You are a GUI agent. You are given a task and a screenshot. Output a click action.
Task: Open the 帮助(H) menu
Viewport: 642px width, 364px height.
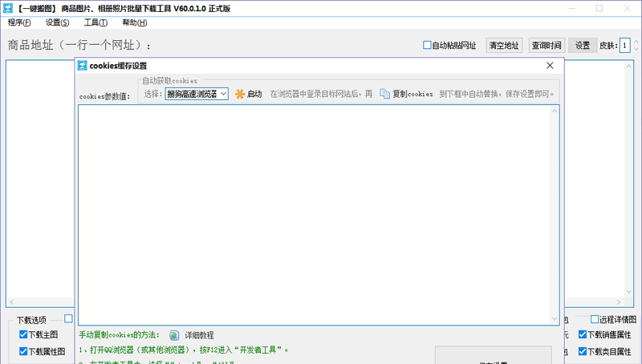[x=135, y=22]
